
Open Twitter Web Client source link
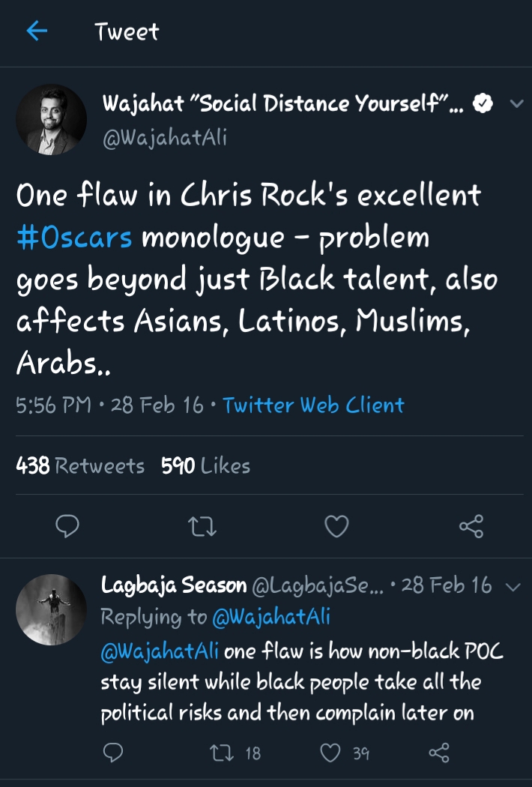[313, 405]
